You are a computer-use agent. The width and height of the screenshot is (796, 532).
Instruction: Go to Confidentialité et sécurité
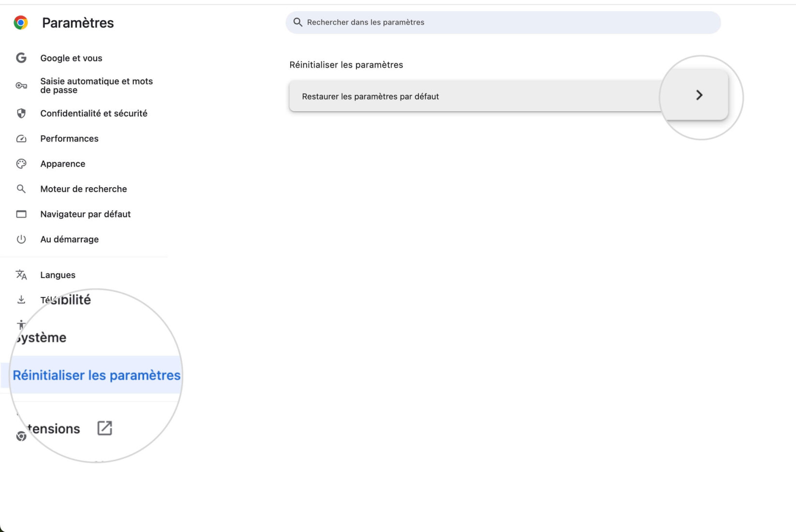coord(94,113)
